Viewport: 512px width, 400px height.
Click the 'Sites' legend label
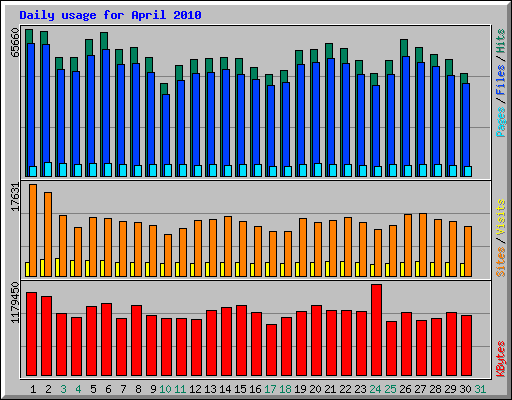[501, 262]
